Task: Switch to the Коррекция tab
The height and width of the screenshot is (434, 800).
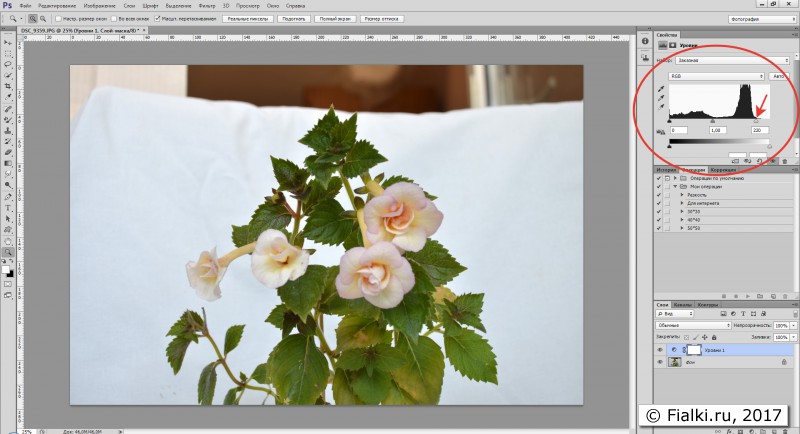Action: coord(723,170)
